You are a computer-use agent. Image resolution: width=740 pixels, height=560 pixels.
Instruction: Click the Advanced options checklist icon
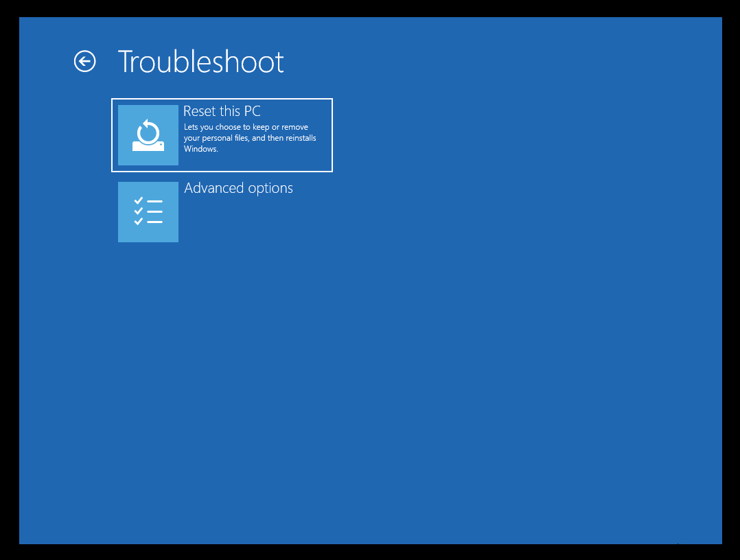[x=148, y=212]
